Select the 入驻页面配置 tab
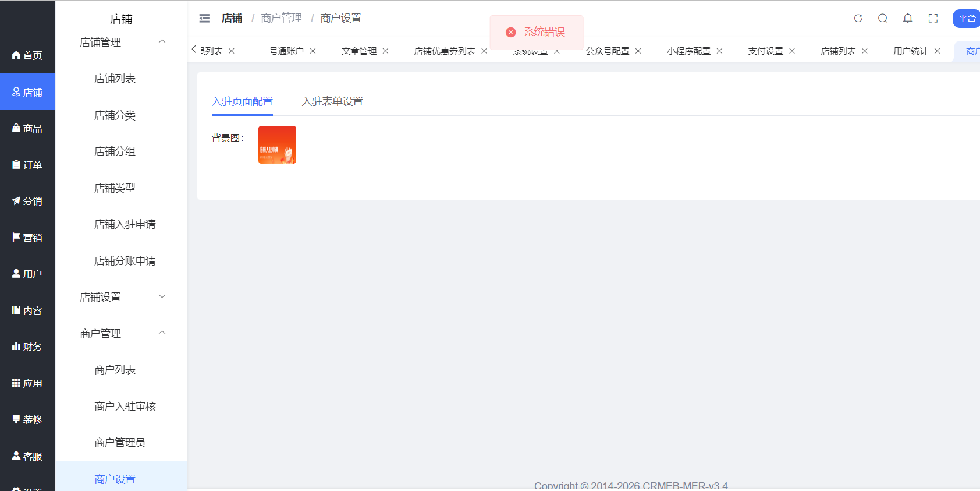The width and height of the screenshot is (980, 491). 242,101
